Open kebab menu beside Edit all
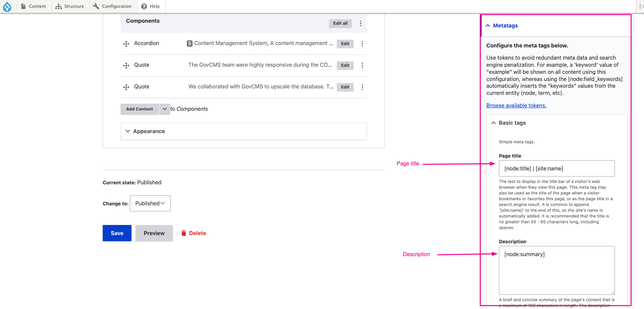This screenshot has width=644, height=309. (x=360, y=23)
